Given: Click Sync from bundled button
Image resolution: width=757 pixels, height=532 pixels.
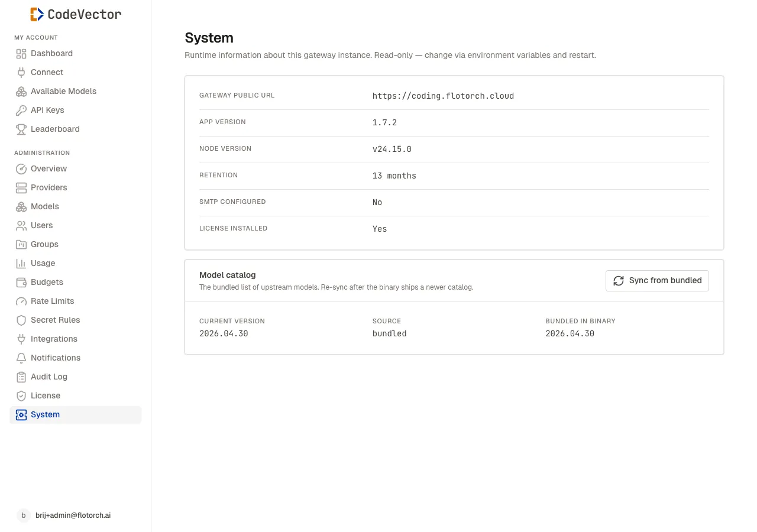Looking at the screenshot, I should (x=657, y=281).
